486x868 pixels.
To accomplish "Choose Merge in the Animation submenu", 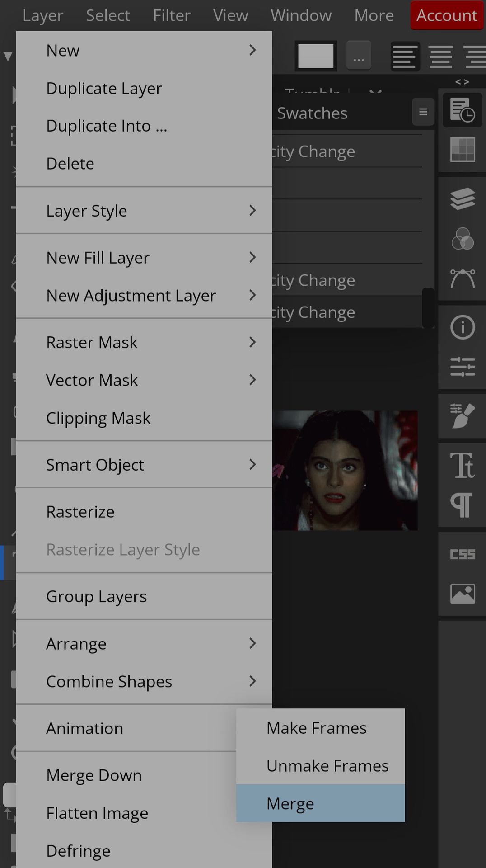I will [x=320, y=803].
